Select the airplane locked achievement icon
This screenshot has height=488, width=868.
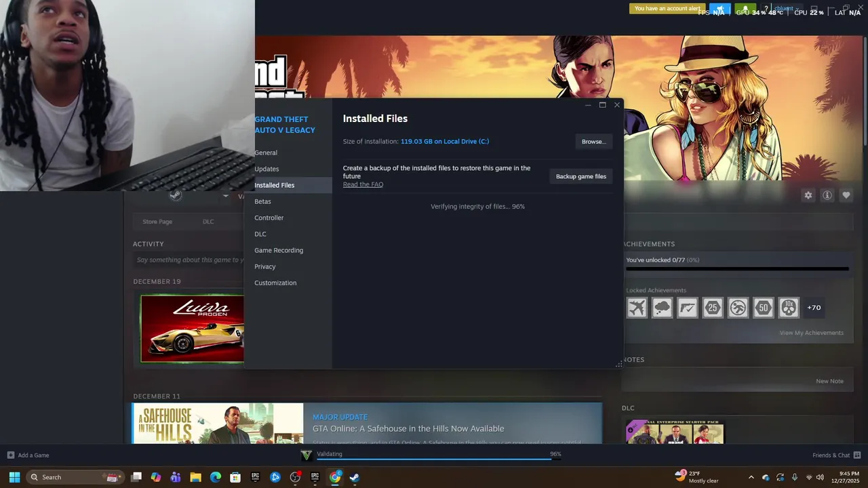(x=637, y=308)
